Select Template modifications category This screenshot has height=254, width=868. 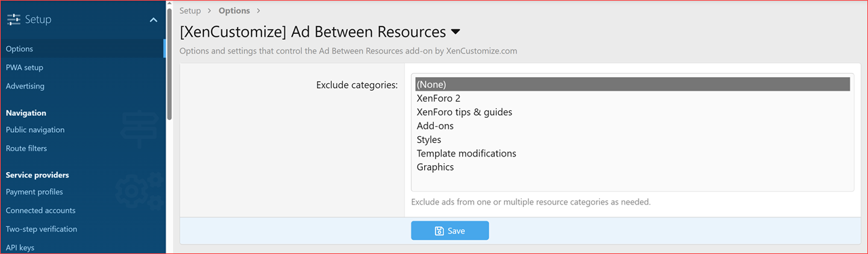pos(633,154)
